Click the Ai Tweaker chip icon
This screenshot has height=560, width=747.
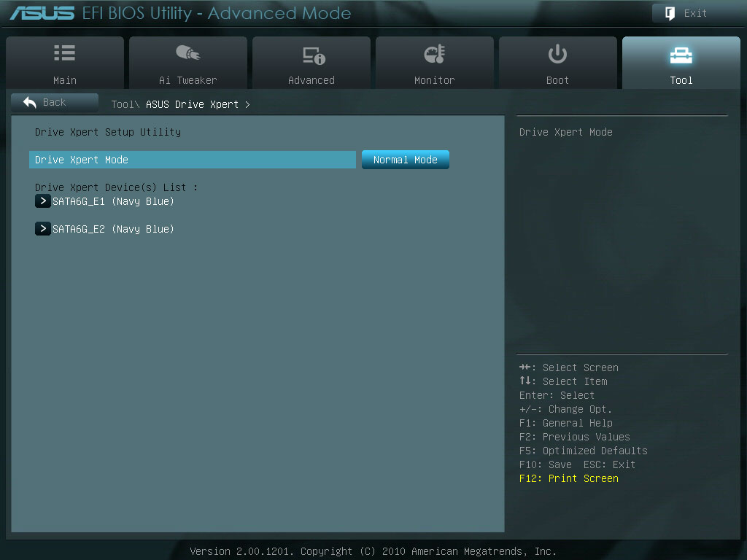(x=188, y=52)
